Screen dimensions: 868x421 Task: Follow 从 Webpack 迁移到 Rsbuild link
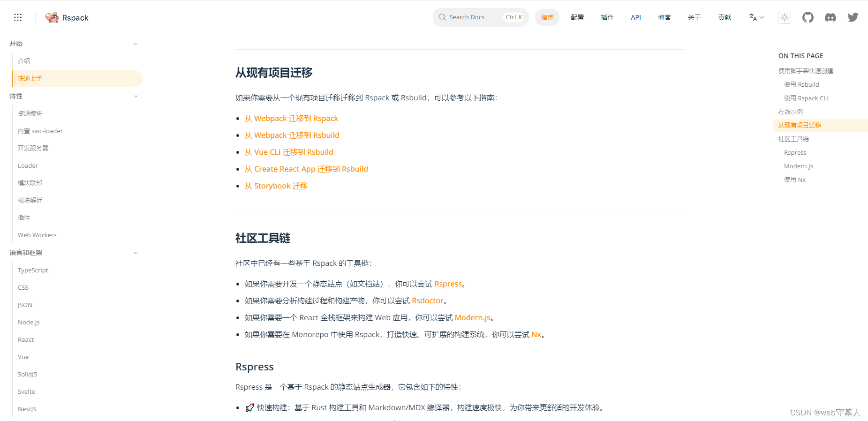tap(292, 135)
